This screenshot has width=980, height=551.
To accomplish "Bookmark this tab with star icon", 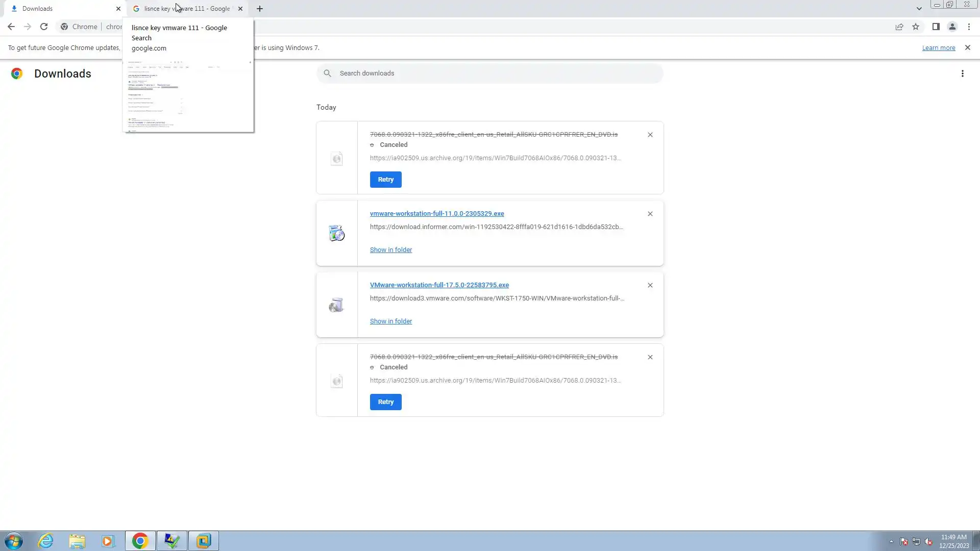I will tap(916, 27).
